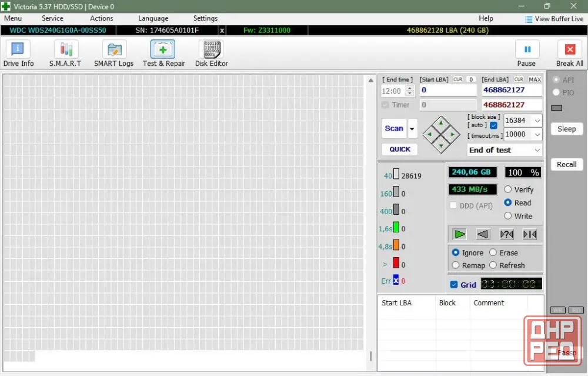The image size is (588, 376).
Task: Select the Remap radio option
Action: click(456, 265)
